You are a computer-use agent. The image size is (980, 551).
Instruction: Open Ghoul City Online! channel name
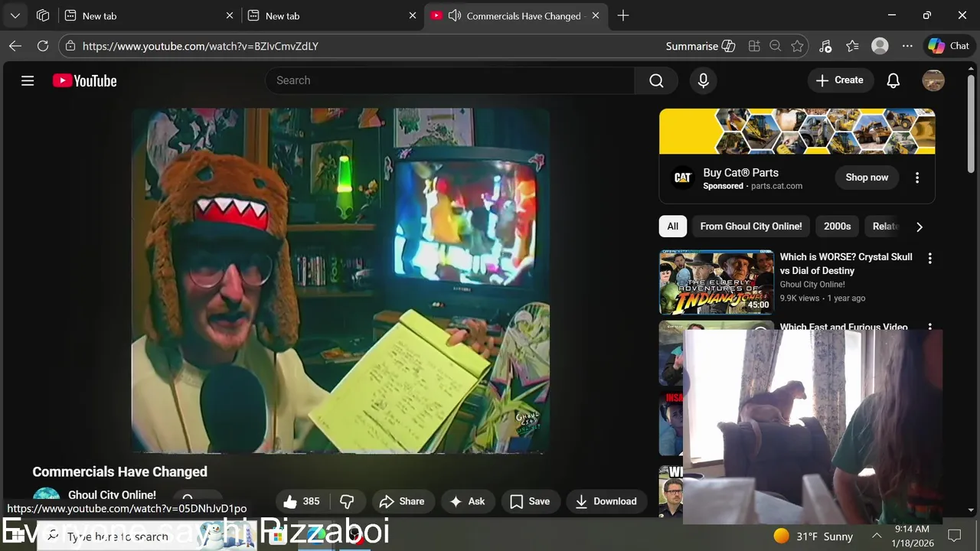tap(112, 495)
